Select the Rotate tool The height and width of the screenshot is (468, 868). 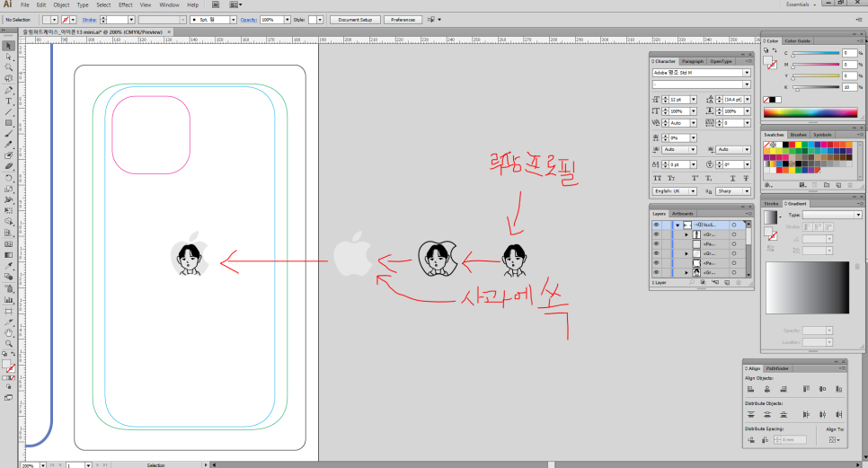(8, 178)
